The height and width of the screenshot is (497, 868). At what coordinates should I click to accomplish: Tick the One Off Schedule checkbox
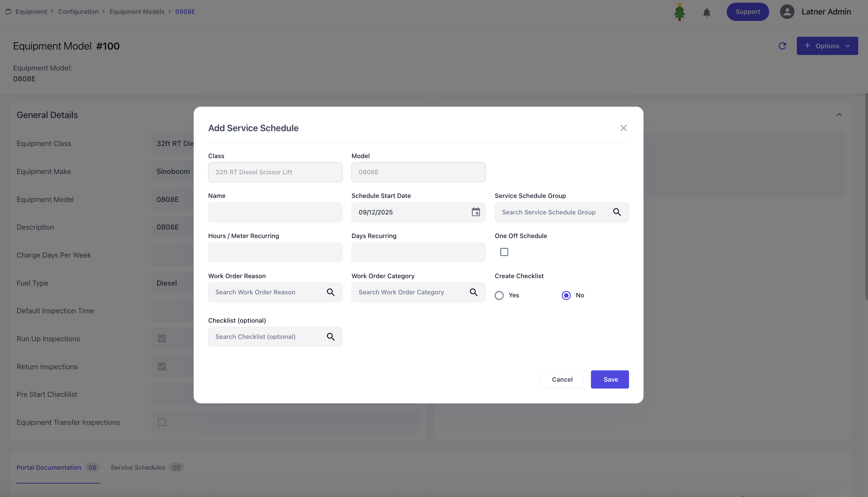[504, 252]
